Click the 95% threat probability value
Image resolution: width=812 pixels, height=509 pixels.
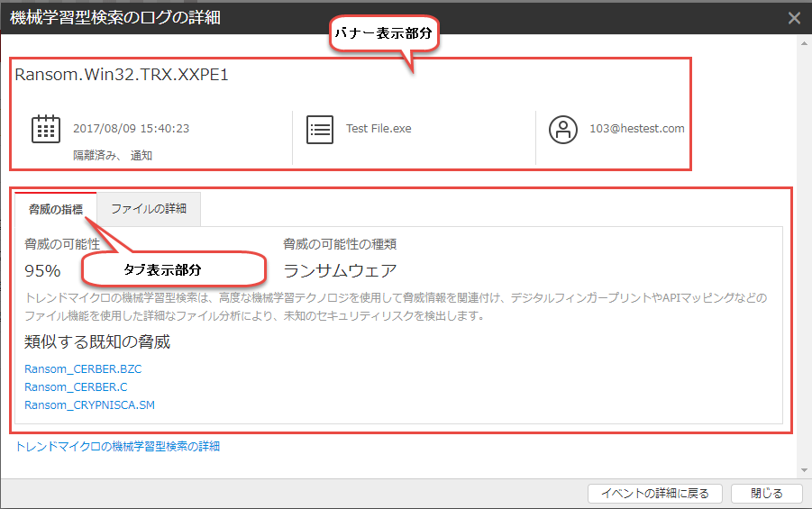coord(42,270)
